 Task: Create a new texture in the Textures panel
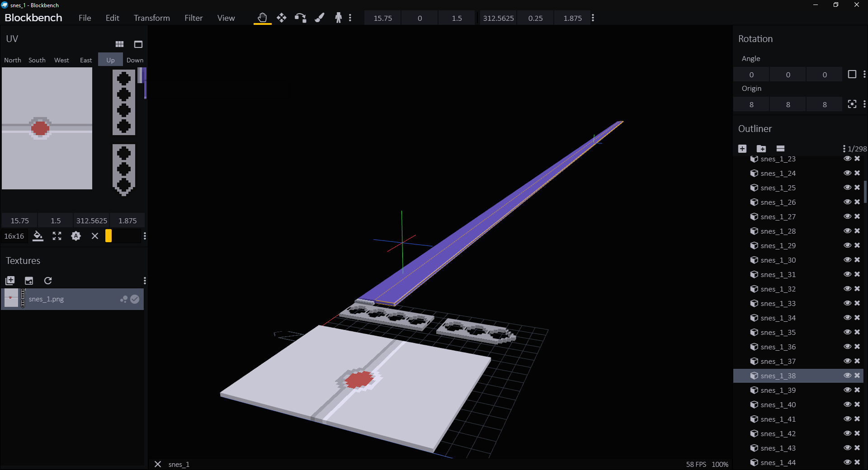(x=9, y=281)
